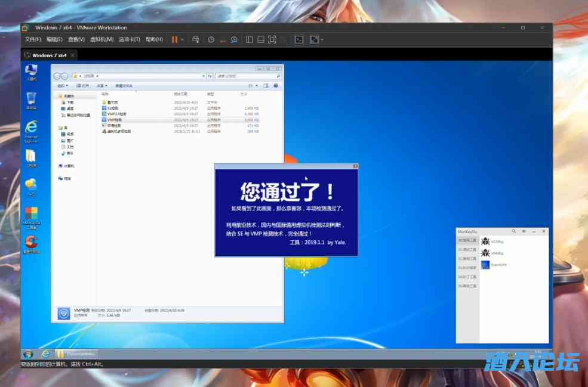The height and width of the screenshot is (387, 588).
Task: Click the Explorer search box
Action: [x=248, y=76]
